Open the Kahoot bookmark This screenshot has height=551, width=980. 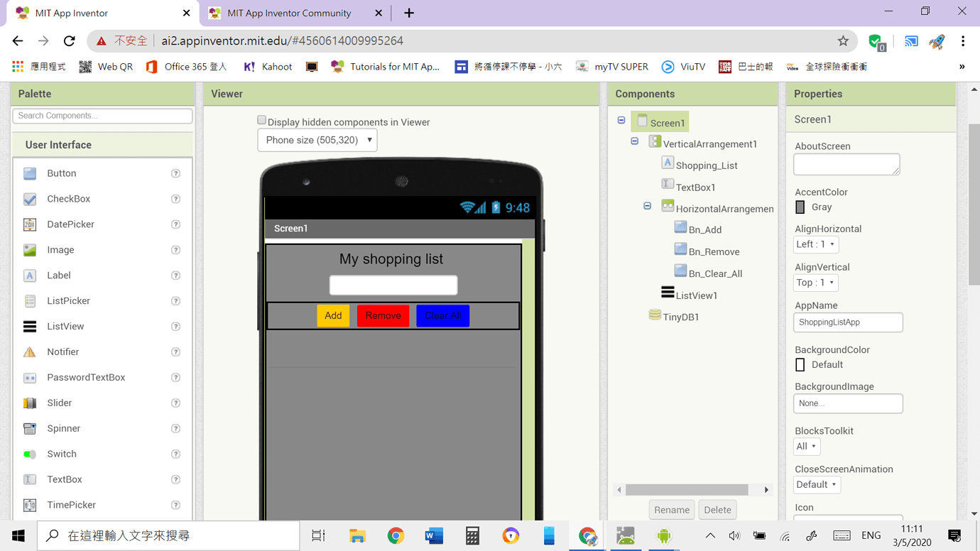(268, 67)
